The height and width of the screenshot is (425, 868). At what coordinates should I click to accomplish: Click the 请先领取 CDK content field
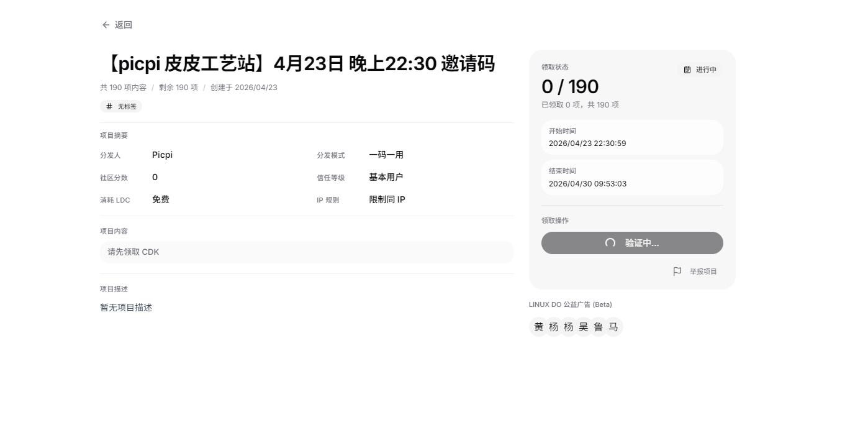[x=307, y=252]
